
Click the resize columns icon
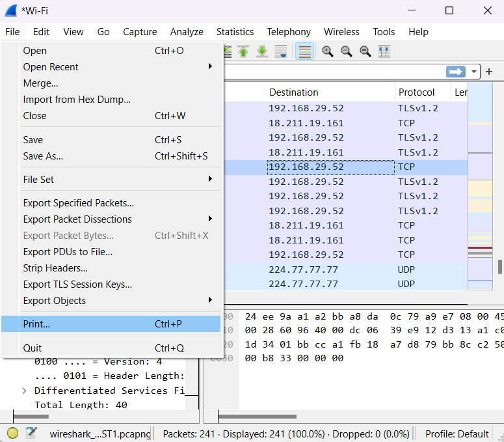[384, 51]
